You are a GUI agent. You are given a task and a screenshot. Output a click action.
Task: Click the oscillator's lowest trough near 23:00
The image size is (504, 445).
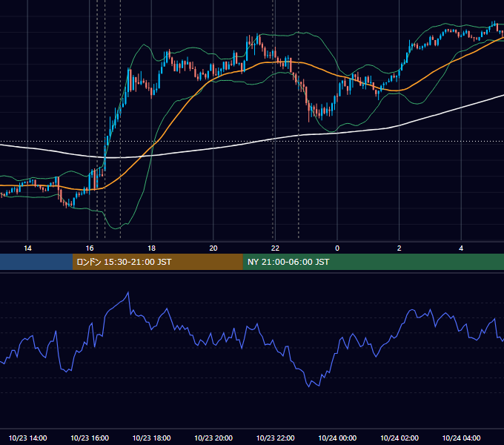point(309,386)
